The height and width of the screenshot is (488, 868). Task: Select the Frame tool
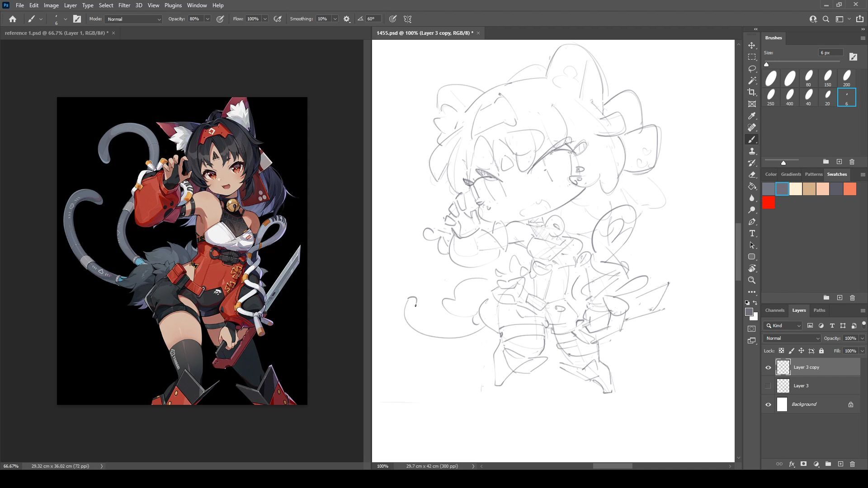[x=752, y=104]
